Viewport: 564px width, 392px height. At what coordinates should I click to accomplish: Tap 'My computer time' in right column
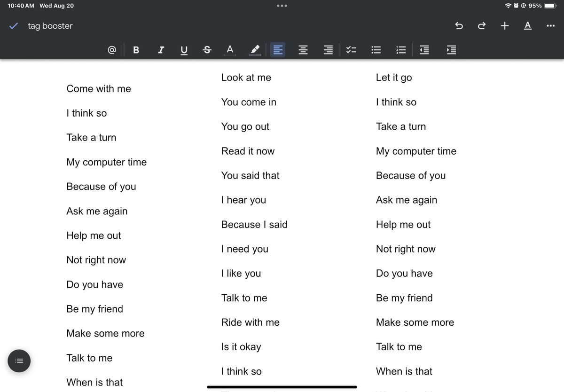pos(416,151)
